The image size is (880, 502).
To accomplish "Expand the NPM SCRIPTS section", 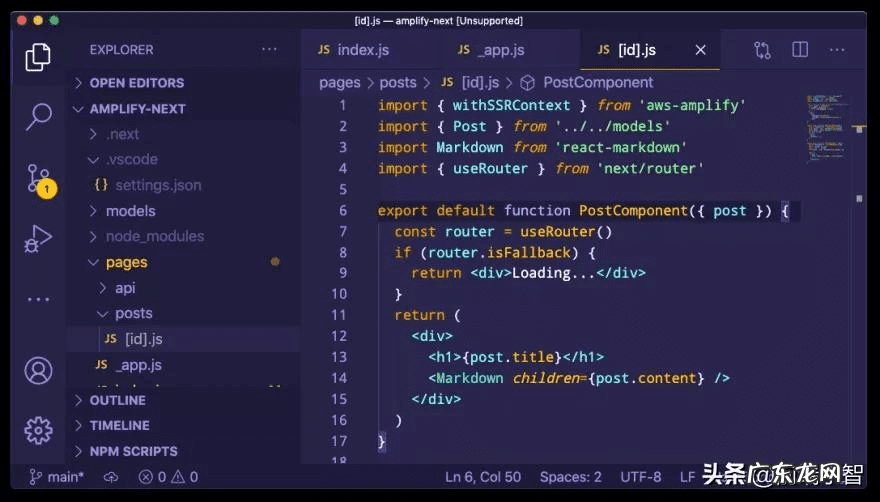I will (133, 451).
